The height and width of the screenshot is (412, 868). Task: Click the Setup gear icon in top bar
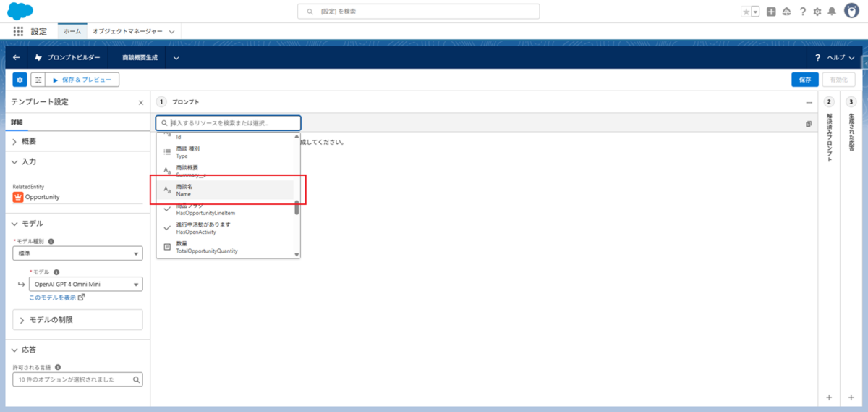tap(817, 12)
